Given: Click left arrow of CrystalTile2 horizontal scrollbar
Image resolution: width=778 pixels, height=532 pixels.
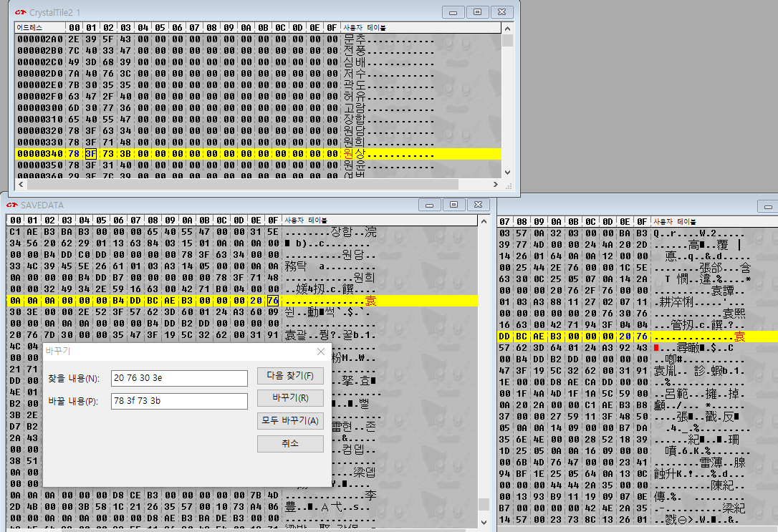Looking at the screenshot, I should point(20,185).
